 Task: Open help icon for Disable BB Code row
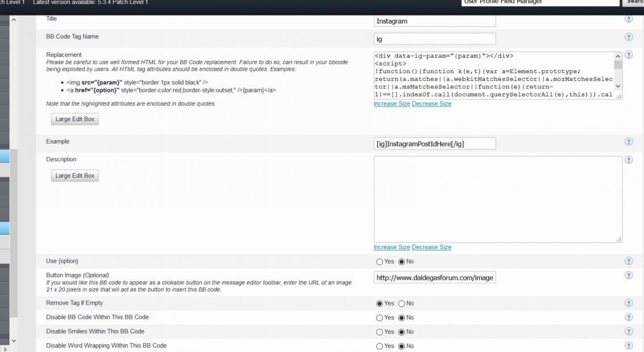(628, 318)
